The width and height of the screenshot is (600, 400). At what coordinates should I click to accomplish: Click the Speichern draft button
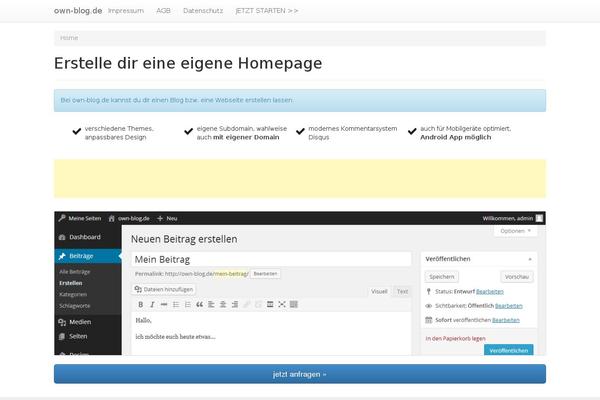click(442, 277)
